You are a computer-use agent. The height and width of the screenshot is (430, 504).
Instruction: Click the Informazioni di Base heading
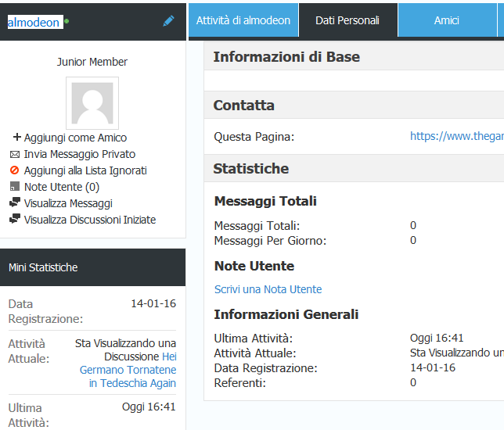286,57
